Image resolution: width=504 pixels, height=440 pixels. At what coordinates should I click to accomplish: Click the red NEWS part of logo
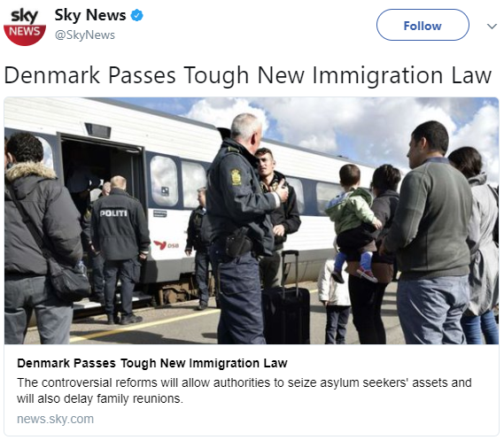tap(25, 35)
